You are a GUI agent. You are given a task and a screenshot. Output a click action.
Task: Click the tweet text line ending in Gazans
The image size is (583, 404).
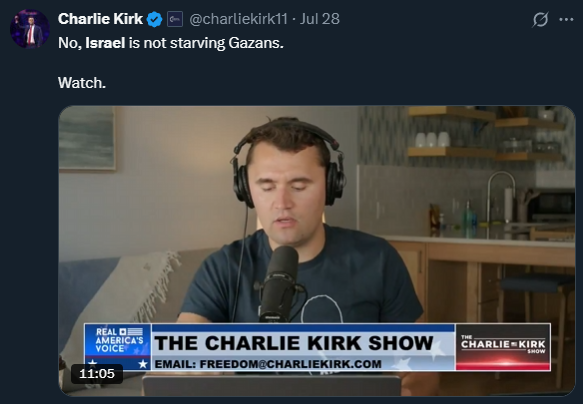(171, 43)
